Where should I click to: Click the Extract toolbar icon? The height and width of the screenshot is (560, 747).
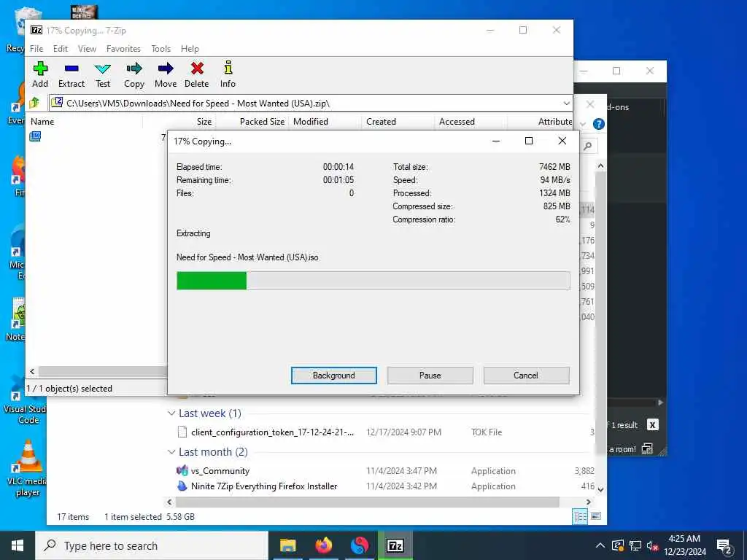(x=71, y=74)
